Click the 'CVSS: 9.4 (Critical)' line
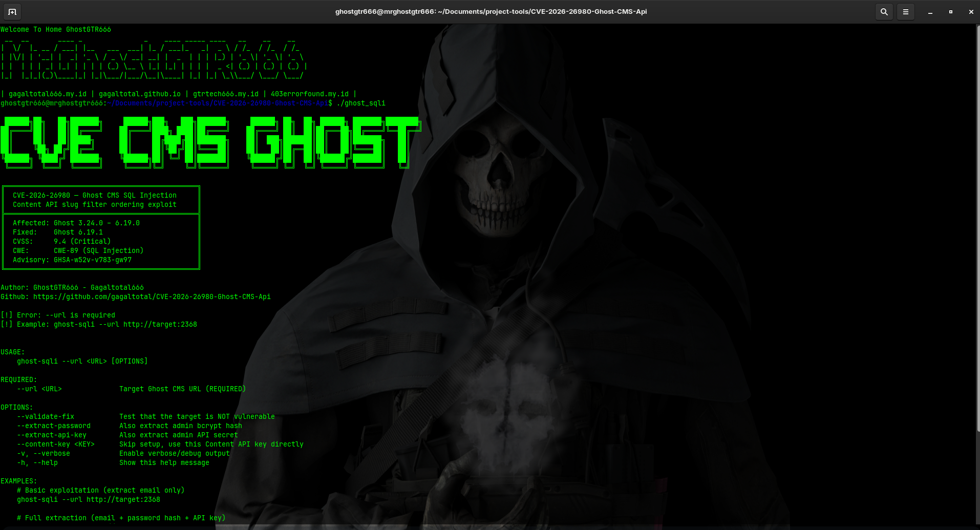This screenshot has width=980, height=530. 62,242
